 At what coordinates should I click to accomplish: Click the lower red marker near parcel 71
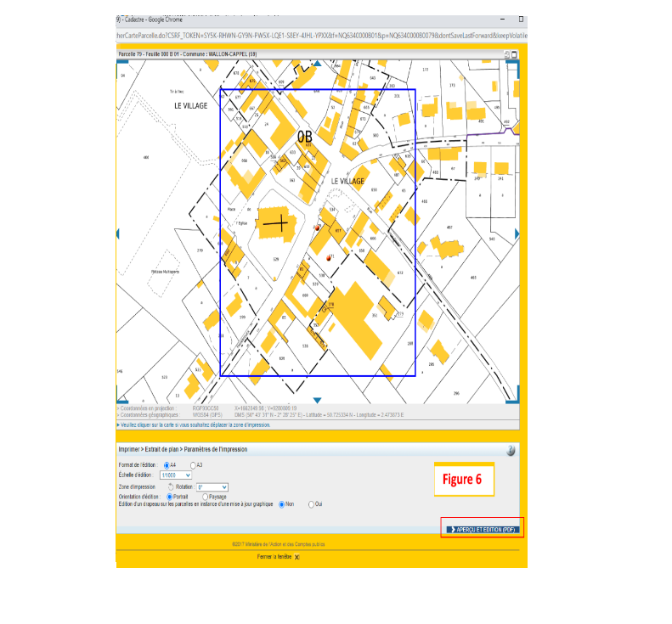(329, 258)
